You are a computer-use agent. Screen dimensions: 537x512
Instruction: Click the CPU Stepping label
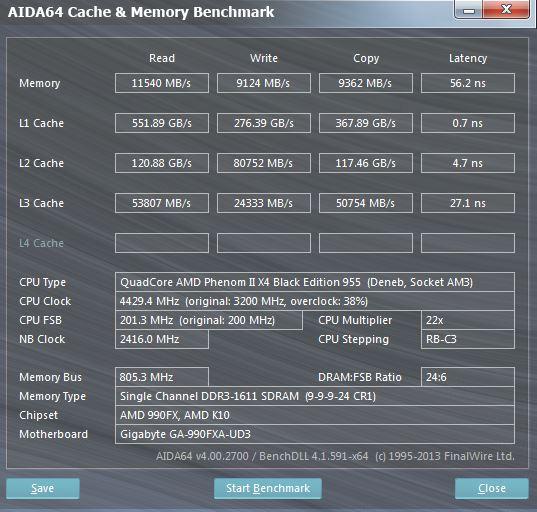click(353, 339)
